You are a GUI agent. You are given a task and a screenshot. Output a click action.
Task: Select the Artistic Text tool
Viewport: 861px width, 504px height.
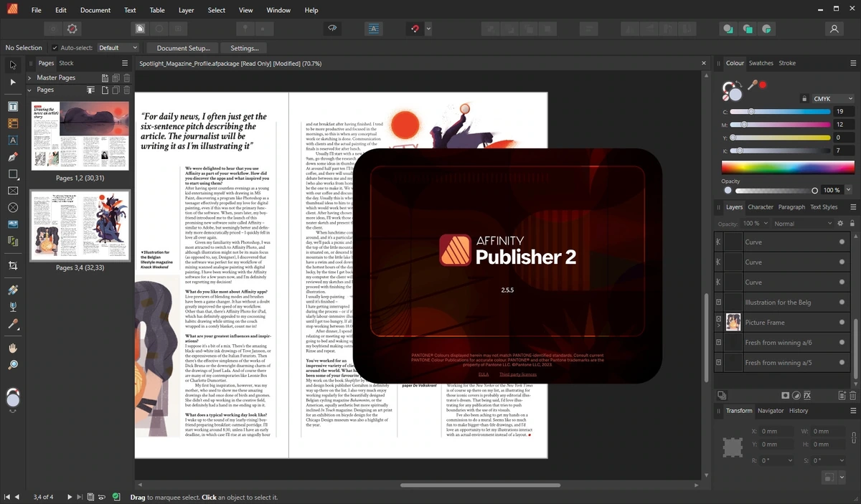pyautogui.click(x=13, y=140)
